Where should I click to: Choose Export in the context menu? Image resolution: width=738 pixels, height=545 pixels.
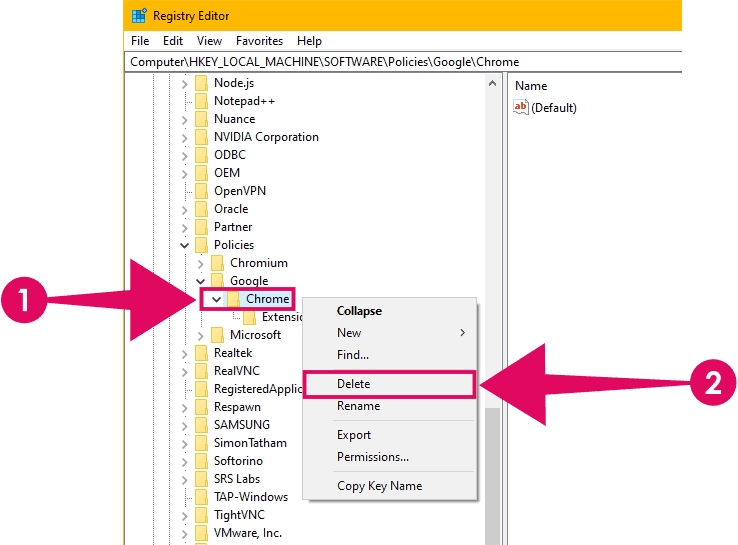point(389,435)
